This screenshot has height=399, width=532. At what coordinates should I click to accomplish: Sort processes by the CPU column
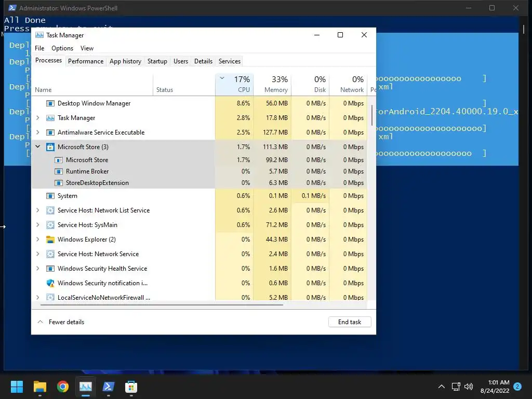[234, 84]
